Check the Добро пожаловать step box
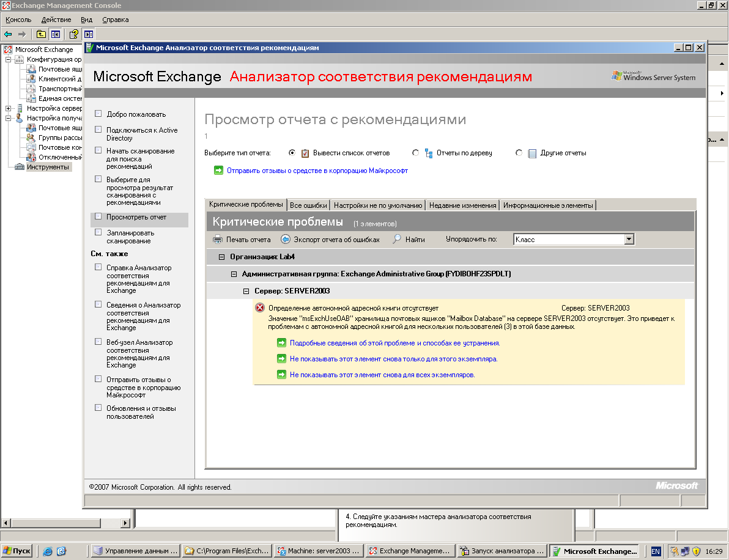The image size is (729, 560). coord(98,113)
